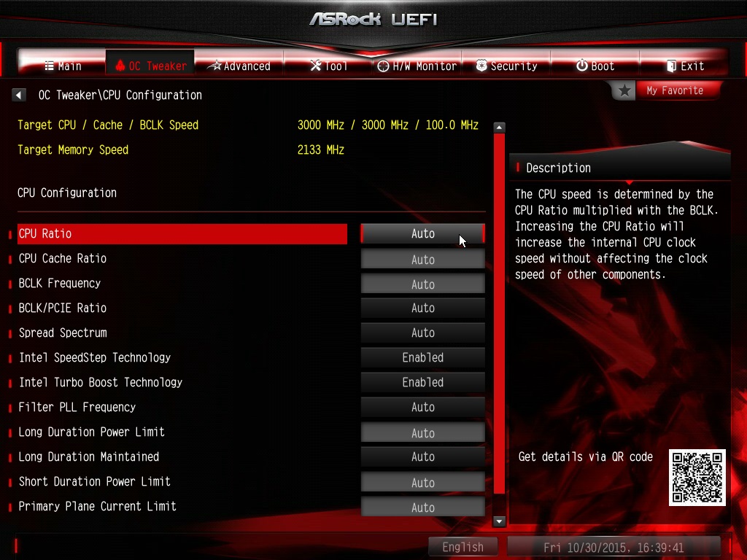This screenshot has height=560, width=747.
Task: Click the back arrow icon beside breadcrumb
Action: [19, 95]
